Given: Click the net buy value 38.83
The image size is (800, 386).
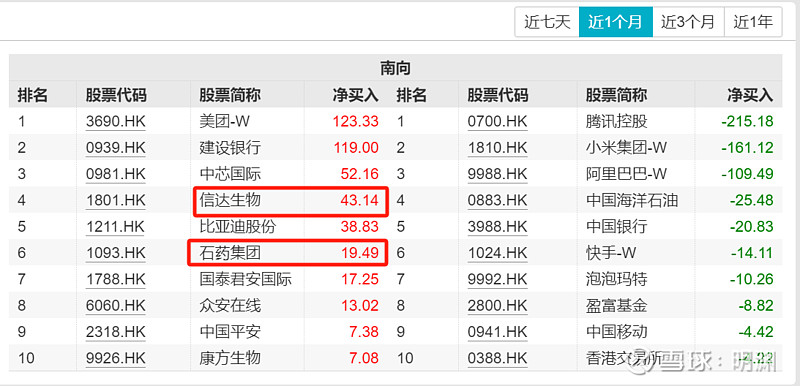Looking at the screenshot, I should [x=360, y=226].
